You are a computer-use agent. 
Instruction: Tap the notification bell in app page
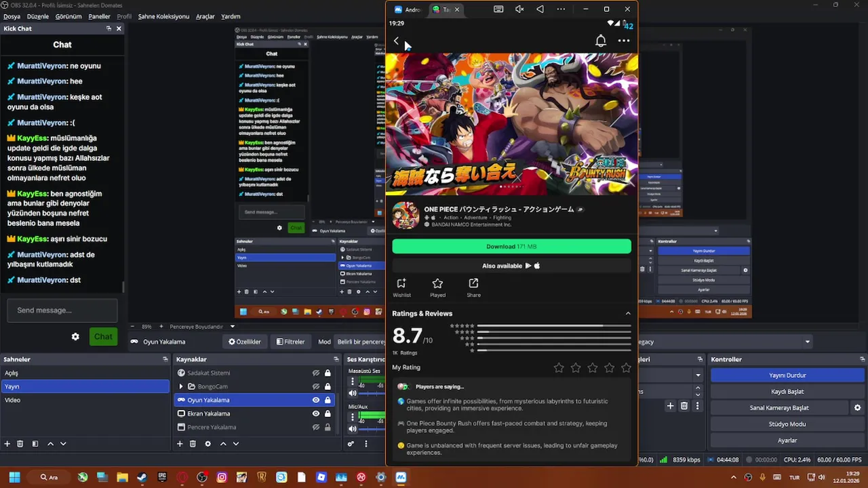pos(600,41)
